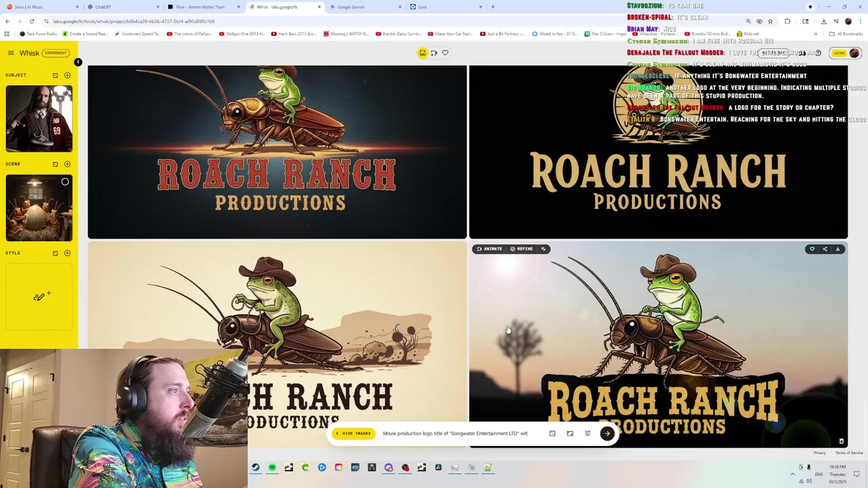Viewport: 868px width, 488px height.
Task: Close the Whisk browser tab
Action: coord(320,7)
